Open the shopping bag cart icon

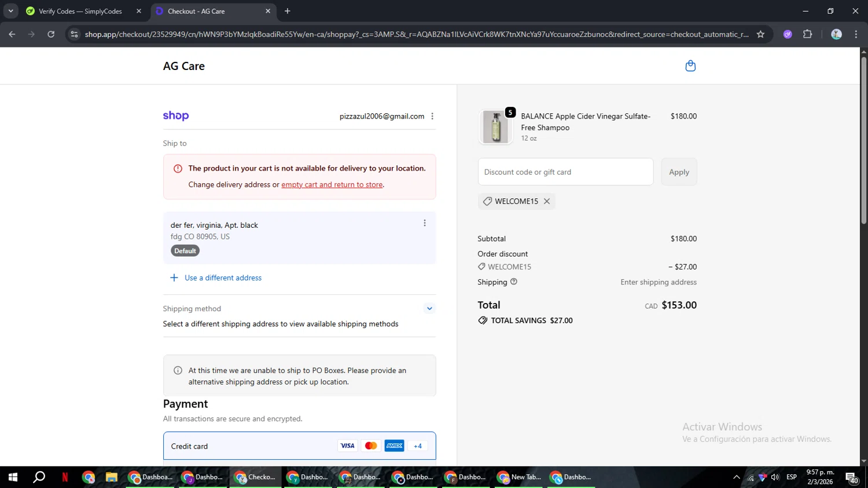tap(690, 66)
